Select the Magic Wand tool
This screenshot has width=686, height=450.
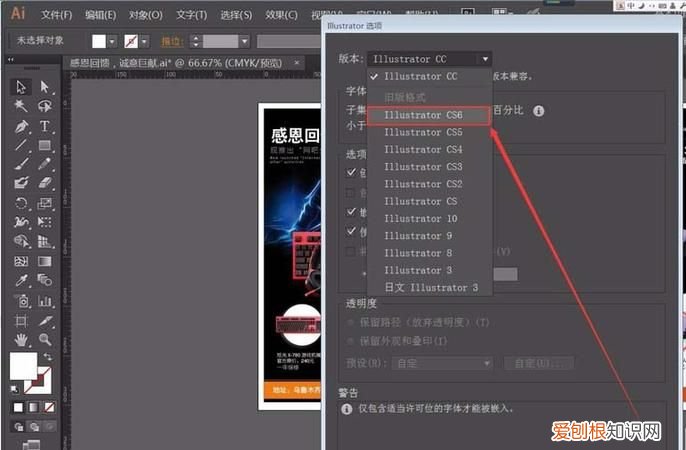point(21,106)
